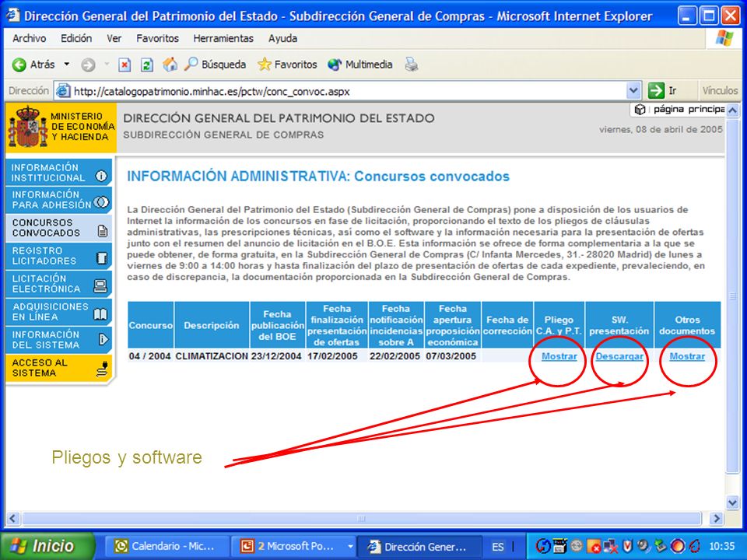
Task: Click the Ministerio de Economía y Hacienda logo
Action: [61, 127]
